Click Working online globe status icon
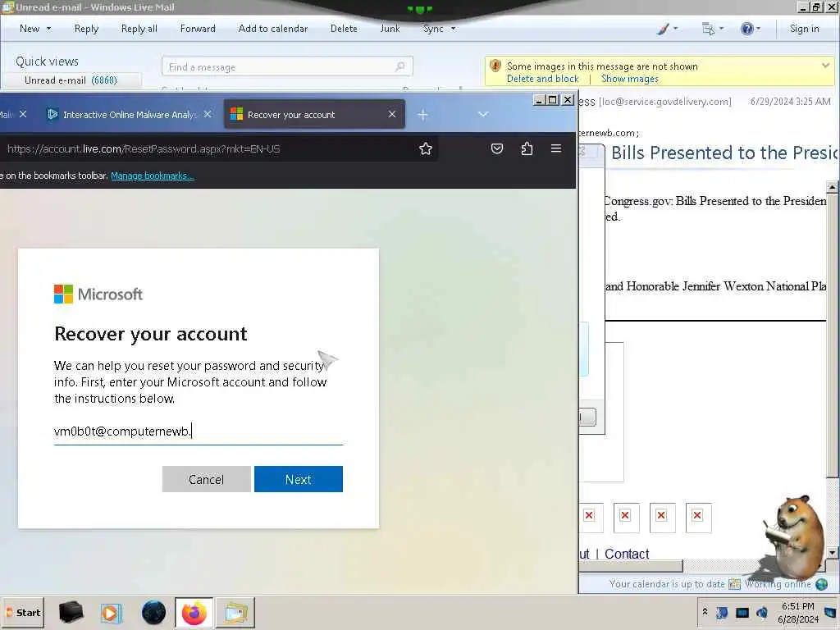The image size is (840, 630). pyautogui.click(x=821, y=584)
